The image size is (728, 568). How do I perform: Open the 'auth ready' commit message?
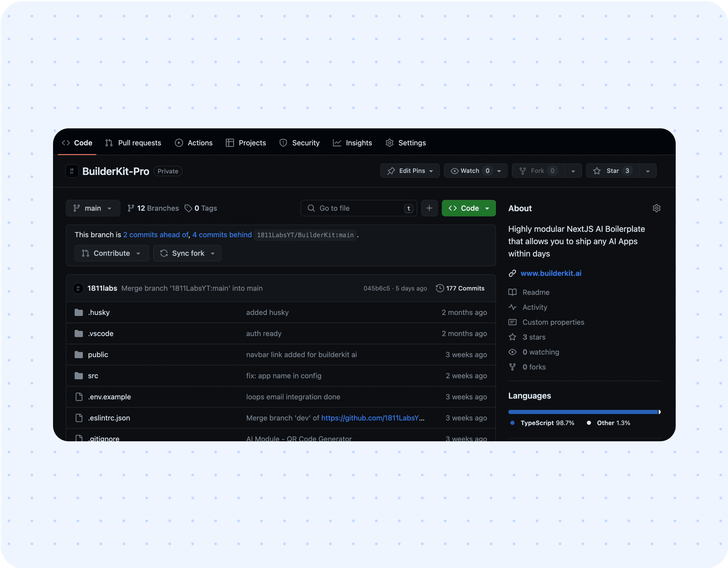(x=264, y=333)
